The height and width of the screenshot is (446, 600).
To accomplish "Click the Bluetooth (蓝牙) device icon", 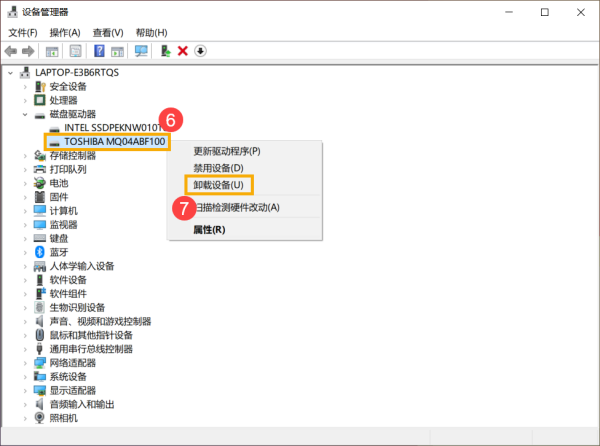I will 41,252.
